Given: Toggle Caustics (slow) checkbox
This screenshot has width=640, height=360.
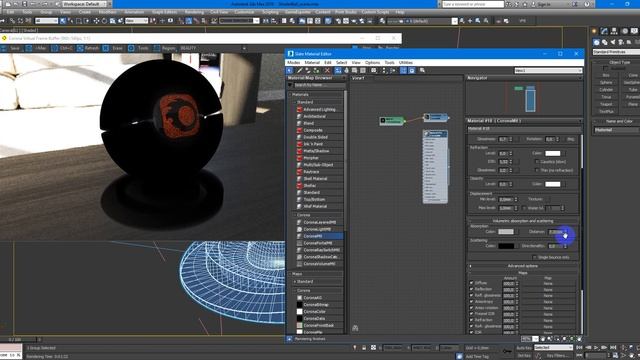Looking at the screenshot, I should coord(536,162).
